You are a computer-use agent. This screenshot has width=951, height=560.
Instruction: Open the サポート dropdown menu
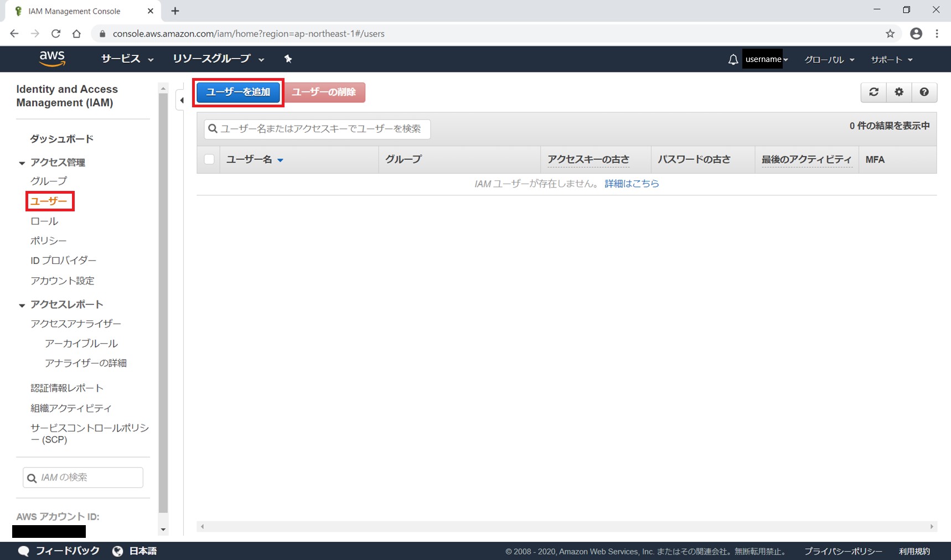[891, 60]
